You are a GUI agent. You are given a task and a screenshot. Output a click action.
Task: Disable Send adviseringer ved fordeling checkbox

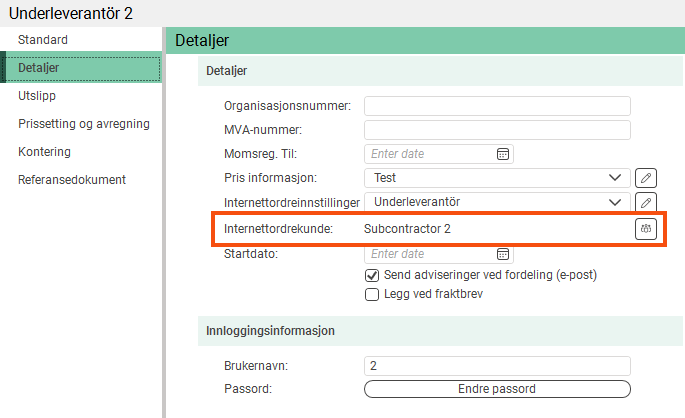coord(373,275)
